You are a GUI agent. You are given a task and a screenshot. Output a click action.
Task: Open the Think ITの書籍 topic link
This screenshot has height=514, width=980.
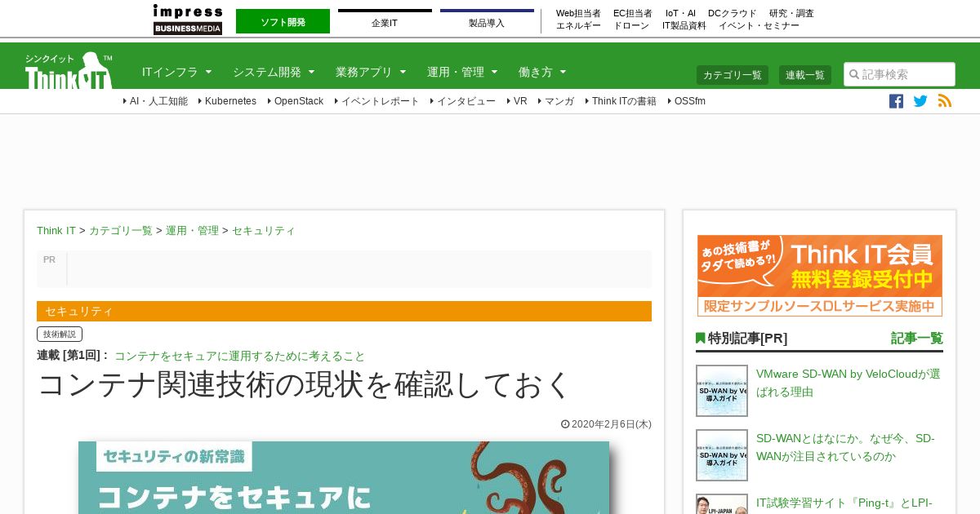click(x=624, y=101)
